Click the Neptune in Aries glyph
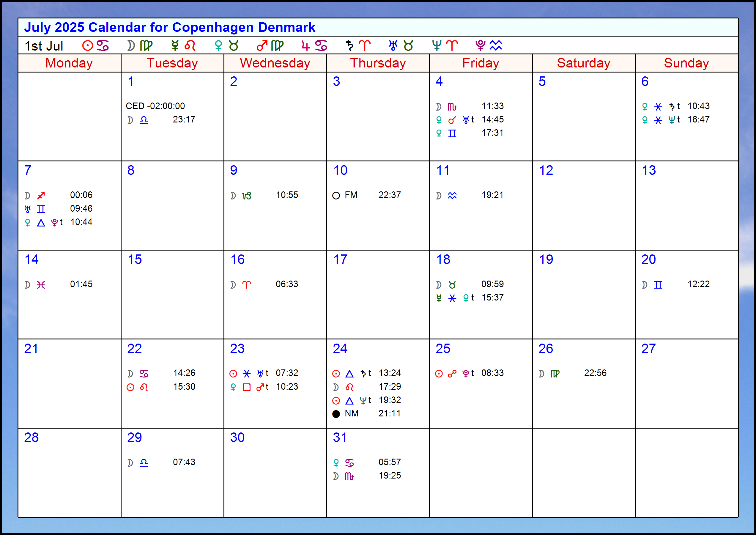 (445, 45)
